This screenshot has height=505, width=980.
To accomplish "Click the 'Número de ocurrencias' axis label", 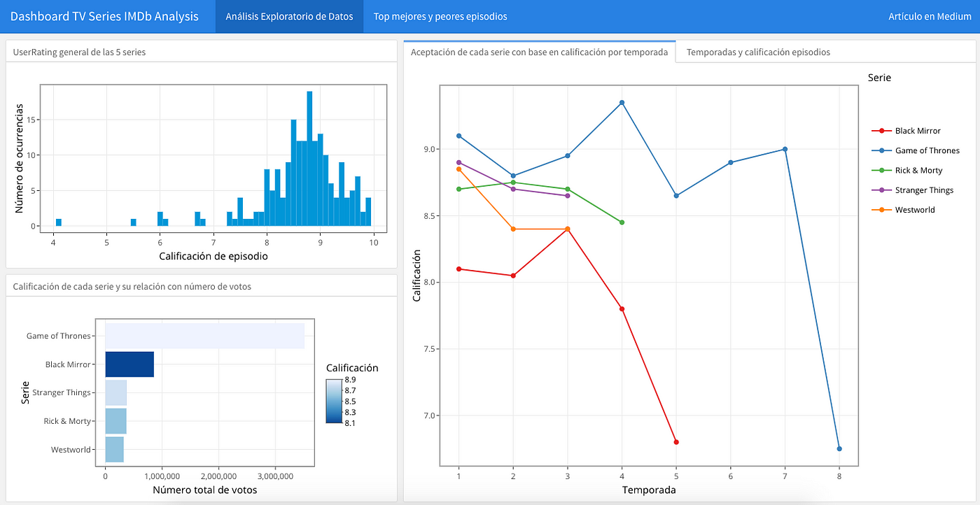I will 20,159.
